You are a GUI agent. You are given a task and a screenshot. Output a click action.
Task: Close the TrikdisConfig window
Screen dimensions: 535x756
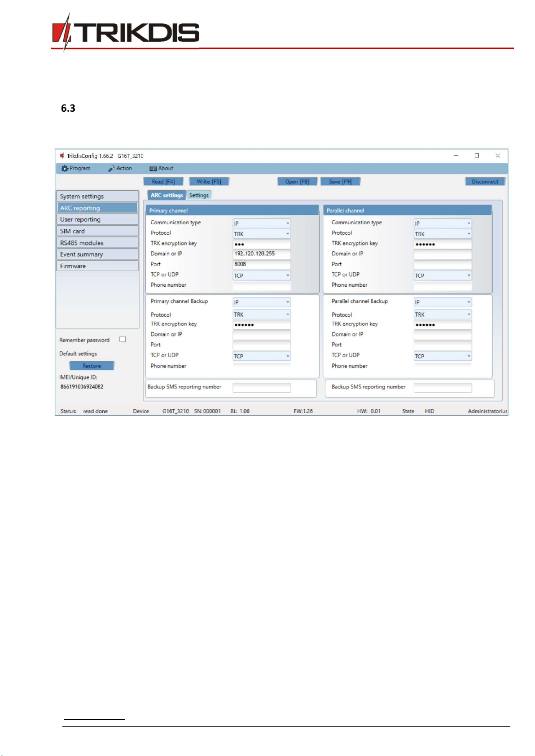tap(498, 156)
